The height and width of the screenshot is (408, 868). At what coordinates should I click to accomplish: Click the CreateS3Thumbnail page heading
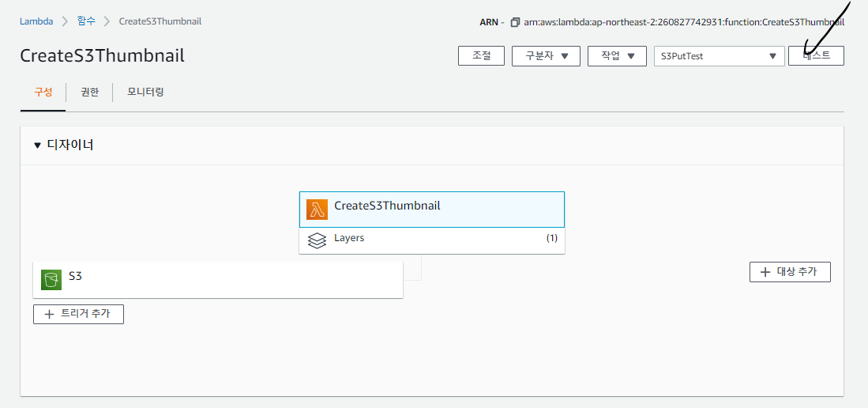[x=102, y=56]
